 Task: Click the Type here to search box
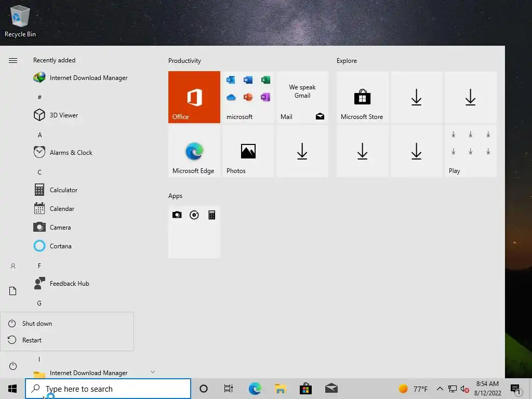click(108, 389)
